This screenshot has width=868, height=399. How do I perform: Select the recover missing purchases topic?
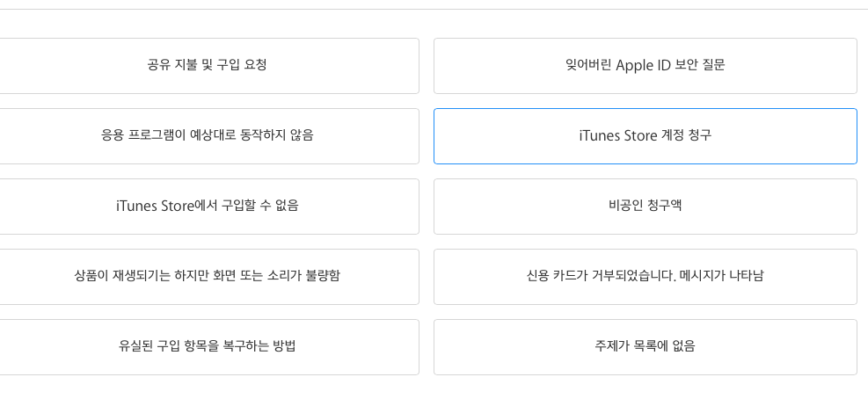coord(208,346)
